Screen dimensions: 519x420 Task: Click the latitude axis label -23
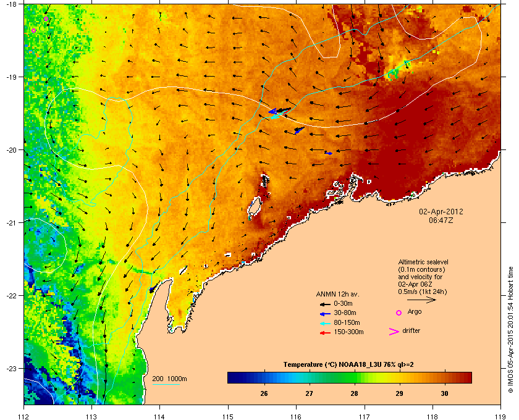(x=11, y=368)
